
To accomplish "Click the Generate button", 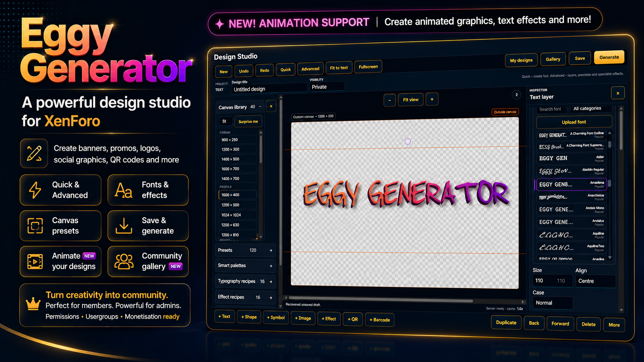I will [609, 57].
